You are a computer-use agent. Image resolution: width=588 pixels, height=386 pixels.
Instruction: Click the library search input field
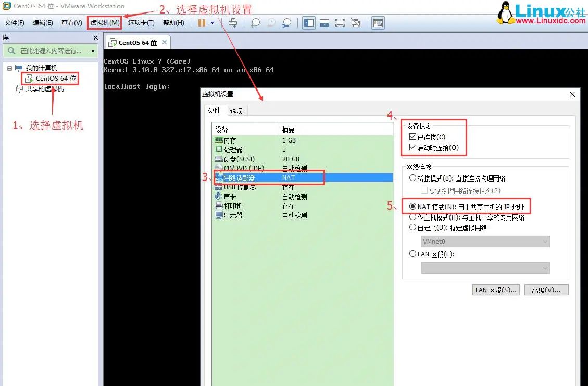click(49, 50)
